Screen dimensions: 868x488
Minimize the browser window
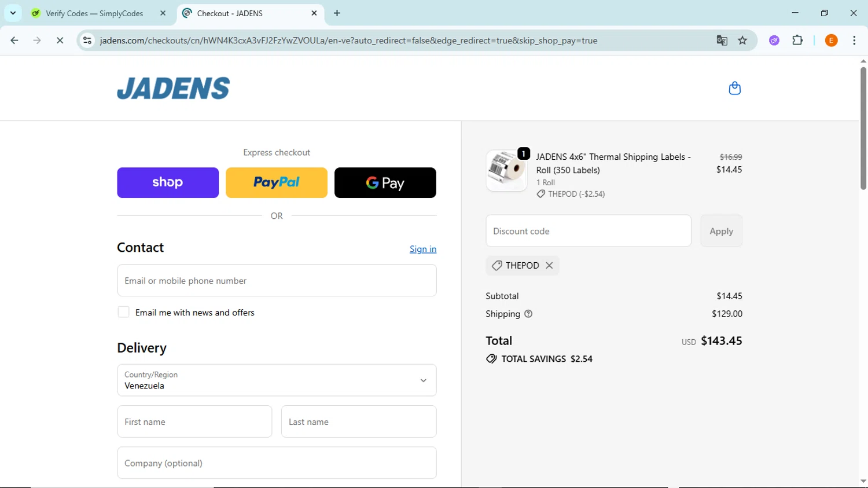[x=795, y=13]
